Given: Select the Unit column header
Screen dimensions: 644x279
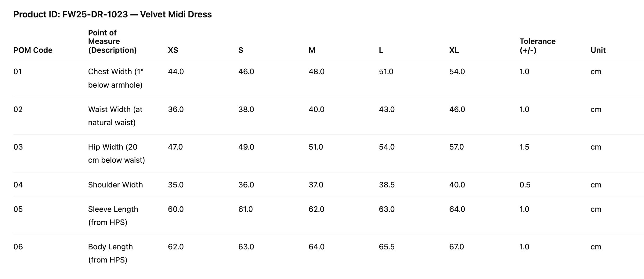Looking at the screenshot, I should pyautogui.click(x=598, y=50).
